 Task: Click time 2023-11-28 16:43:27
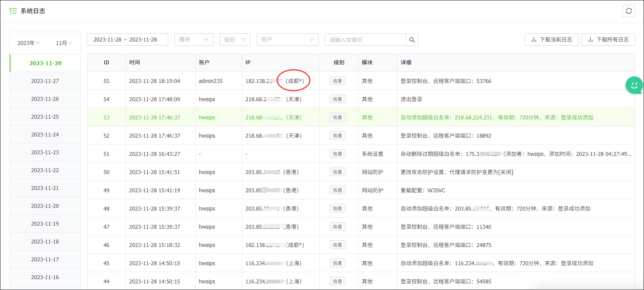pos(154,154)
